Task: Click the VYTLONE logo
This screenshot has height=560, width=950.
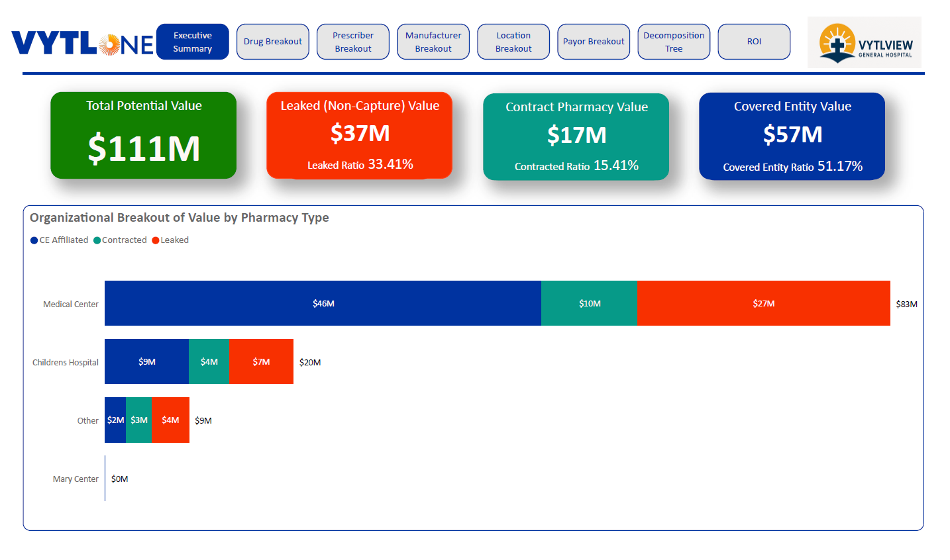Action: click(x=82, y=44)
